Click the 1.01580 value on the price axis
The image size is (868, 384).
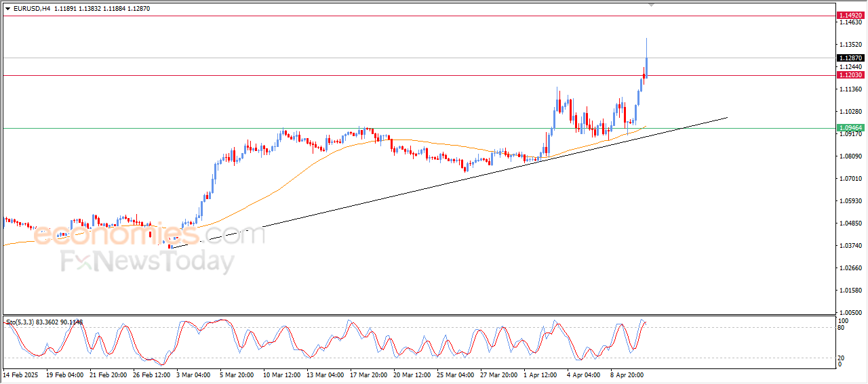850,291
